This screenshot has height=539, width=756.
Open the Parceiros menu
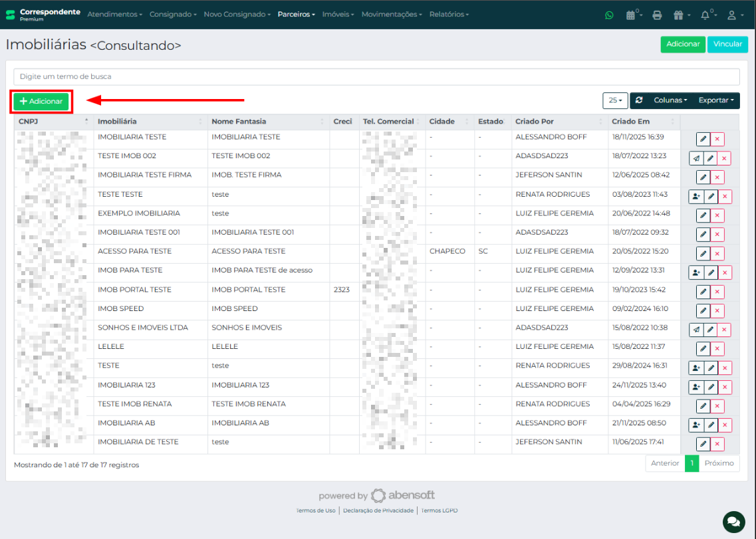[x=296, y=13]
